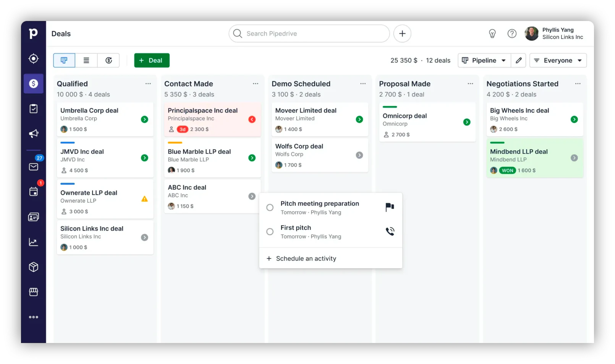Viewport: 615px width, 364px height.
Task: Open the Projects clipboard icon in sidebar
Action: (x=34, y=109)
